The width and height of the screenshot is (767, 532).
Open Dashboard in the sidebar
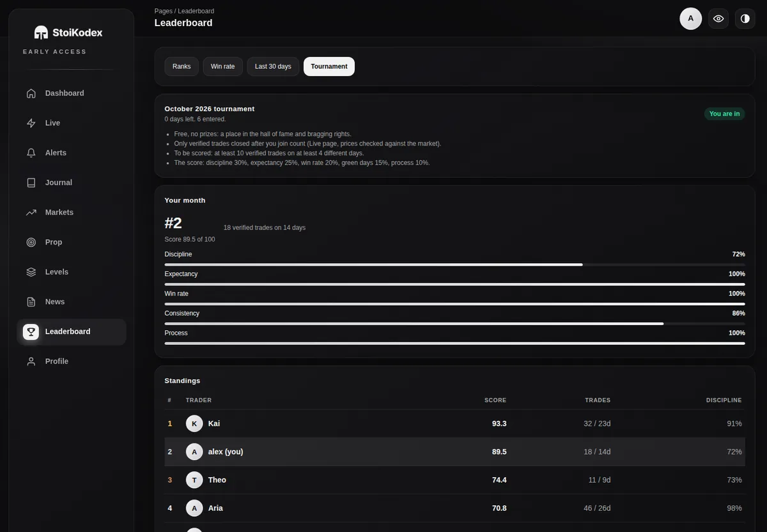tap(72, 93)
